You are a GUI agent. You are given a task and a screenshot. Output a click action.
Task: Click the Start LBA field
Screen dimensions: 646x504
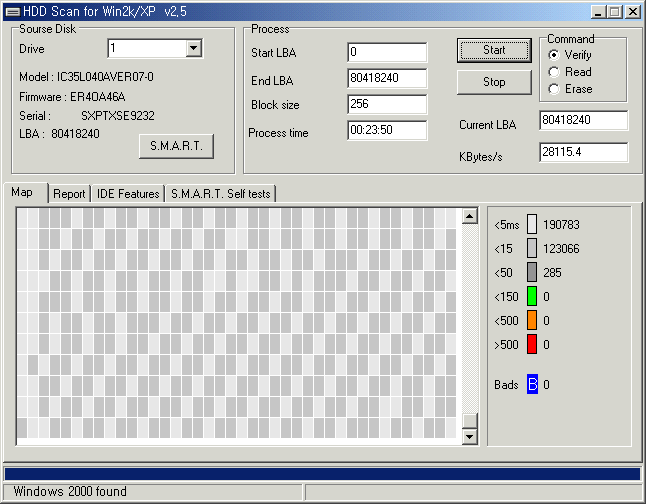[387, 52]
